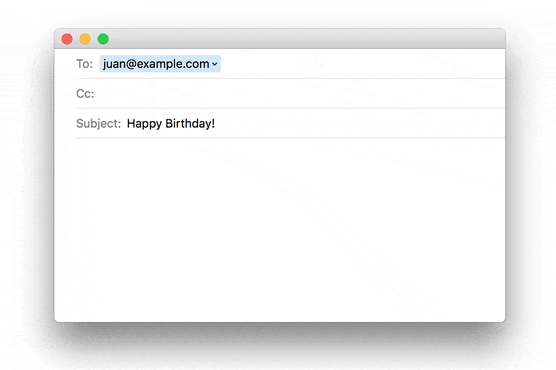Click the To: field label
The image size is (556, 370).
pos(84,64)
